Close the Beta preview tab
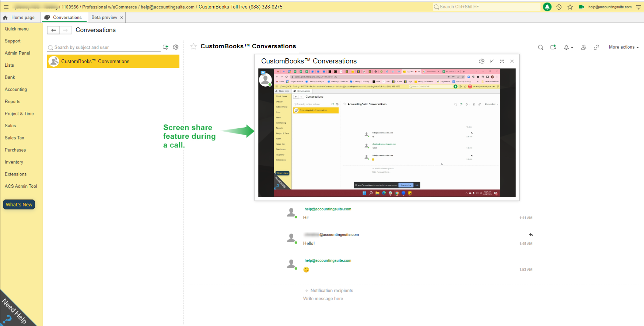This screenshot has width=644, height=326. point(122,18)
